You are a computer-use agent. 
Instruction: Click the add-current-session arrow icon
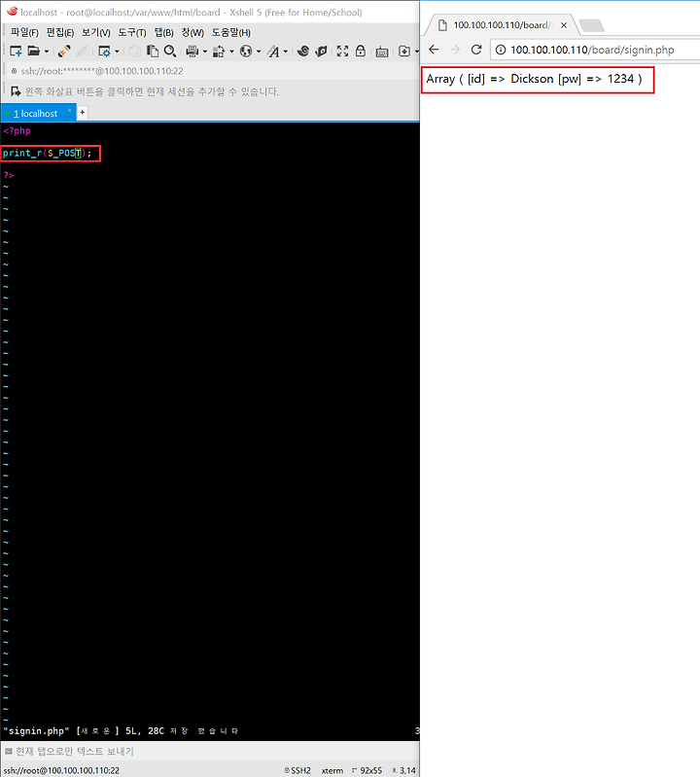click(16, 91)
